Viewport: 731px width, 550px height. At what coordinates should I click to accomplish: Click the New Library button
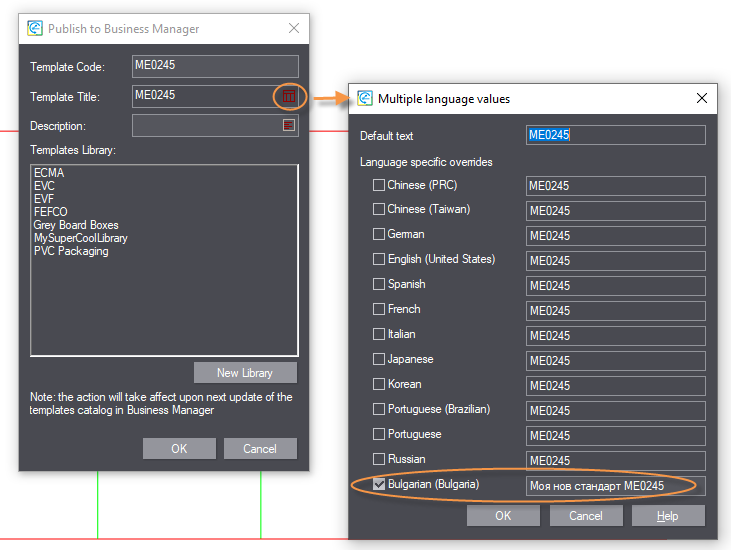pyautogui.click(x=245, y=373)
